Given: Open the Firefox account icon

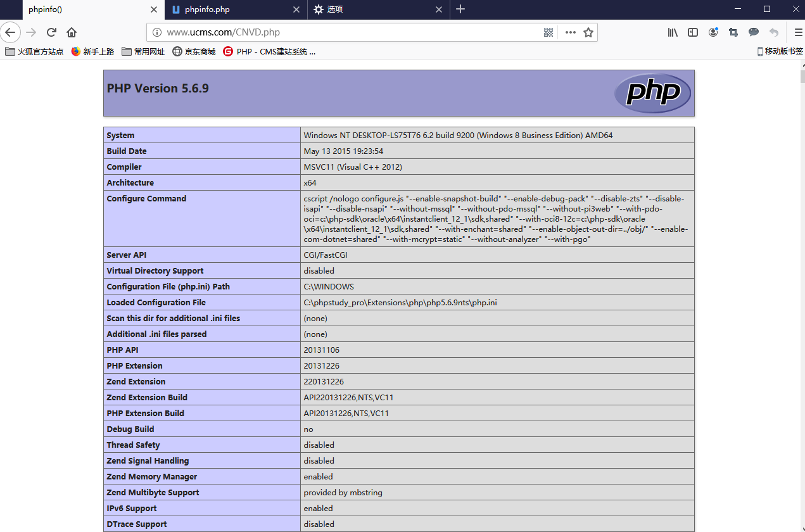Looking at the screenshot, I should point(713,32).
